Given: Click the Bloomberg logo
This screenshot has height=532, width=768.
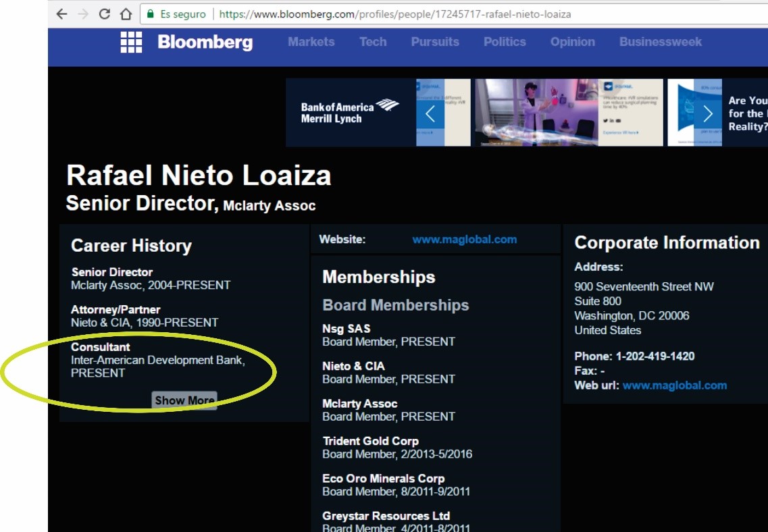Looking at the screenshot, I should coord(205,43).
